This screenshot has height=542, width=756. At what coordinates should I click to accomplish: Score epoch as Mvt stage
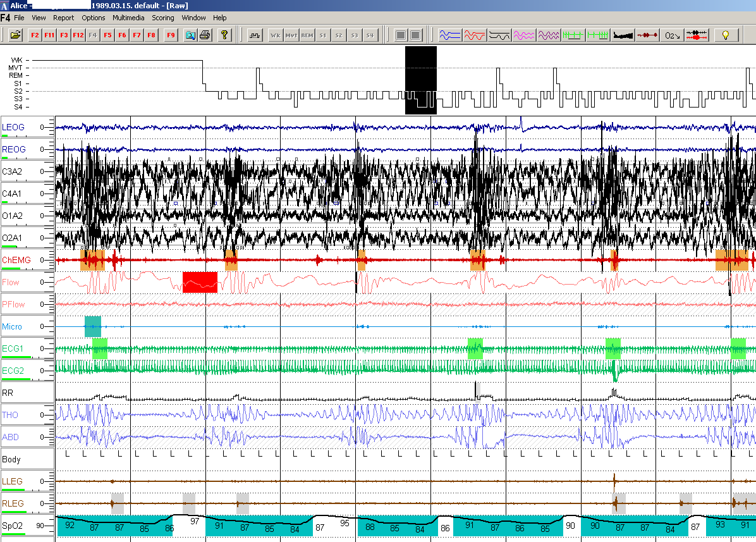coord(291,35)
